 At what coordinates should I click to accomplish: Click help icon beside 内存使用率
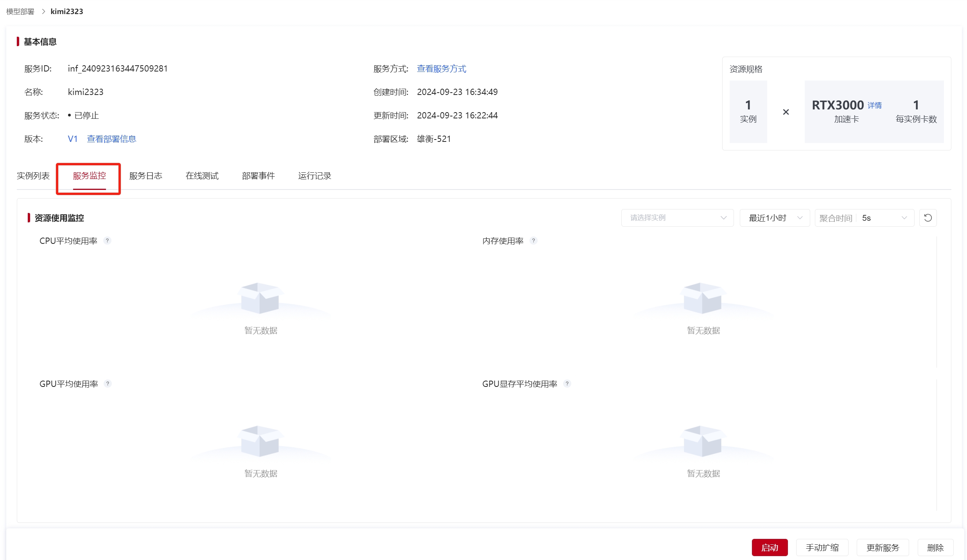[533, 241]
